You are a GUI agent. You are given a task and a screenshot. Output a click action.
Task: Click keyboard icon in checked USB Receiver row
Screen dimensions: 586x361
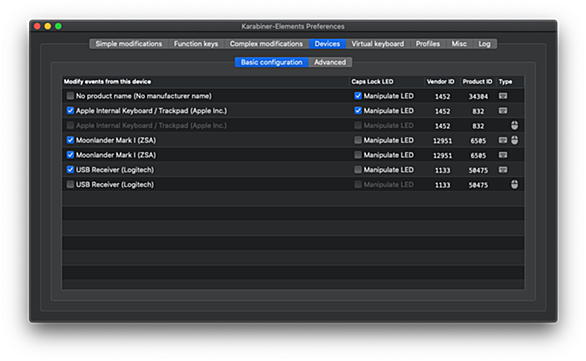tap(503, 170)
